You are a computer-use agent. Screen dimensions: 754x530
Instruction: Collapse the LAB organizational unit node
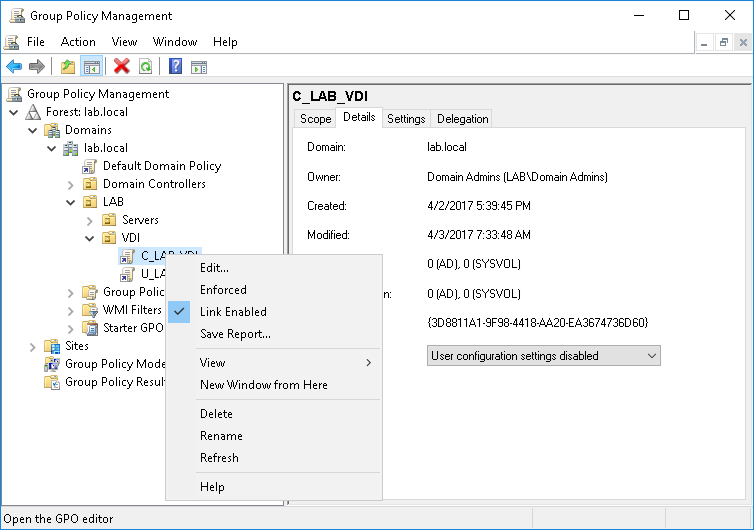coord(70,202)
